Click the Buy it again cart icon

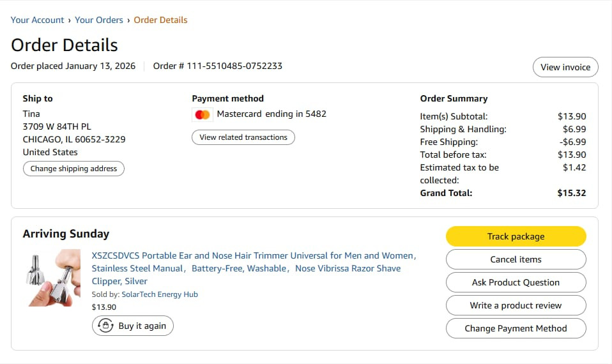[x=105, y=326]
